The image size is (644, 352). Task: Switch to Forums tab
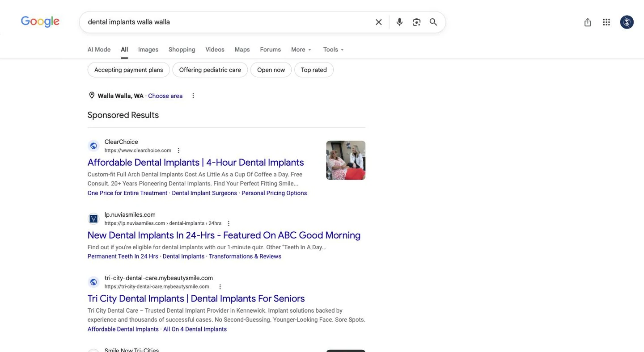270,50
